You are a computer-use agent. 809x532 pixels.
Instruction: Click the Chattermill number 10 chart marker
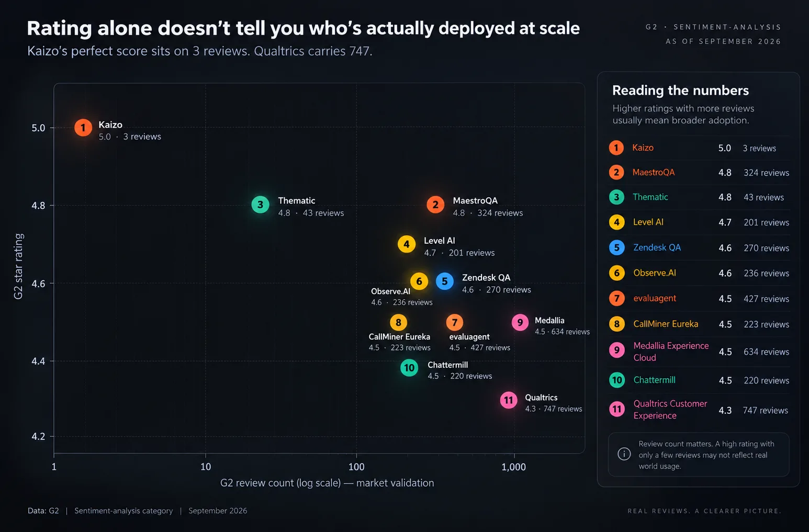point(409,368)
